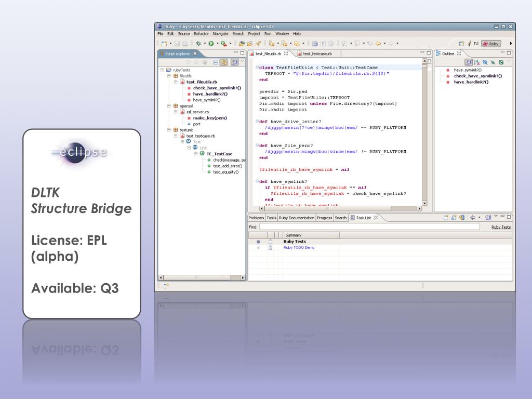Open the File menu
532x399 pixels.
(x=161, y=34)
